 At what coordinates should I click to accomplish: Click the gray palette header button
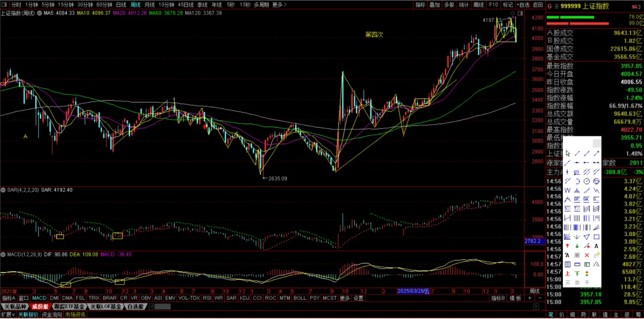pos(597,143)
